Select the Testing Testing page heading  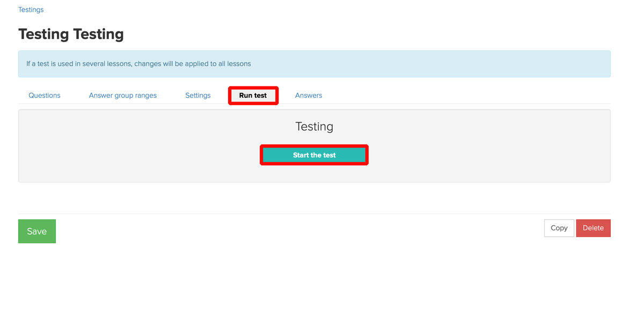71,34
